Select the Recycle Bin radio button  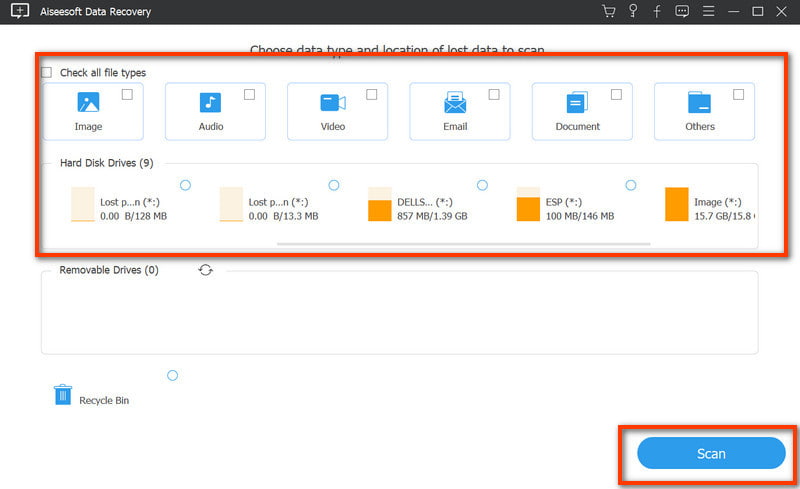click(172, 376)
